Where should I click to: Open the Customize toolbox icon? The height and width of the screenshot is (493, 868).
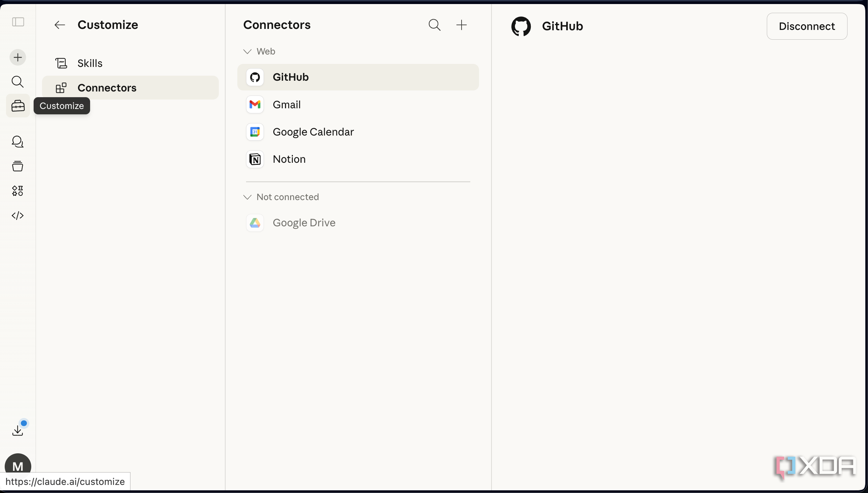[x=18, y=106]
